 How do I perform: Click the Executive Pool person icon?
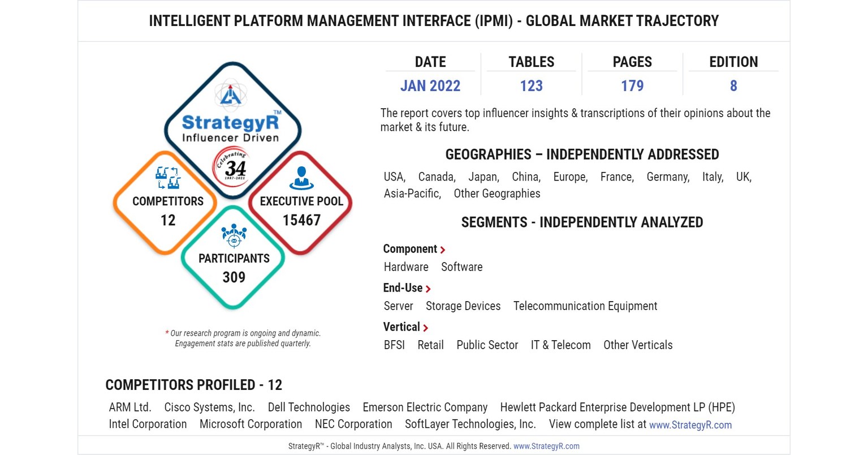301,178
